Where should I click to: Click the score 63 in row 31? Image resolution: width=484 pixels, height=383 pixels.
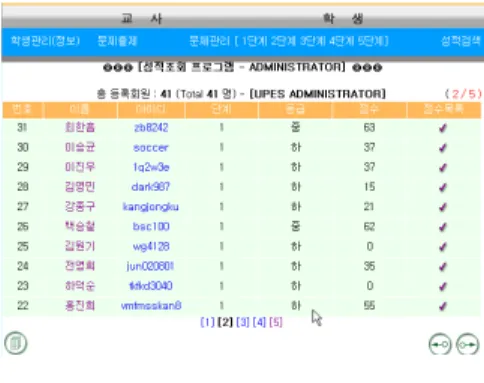[x=369, y=128]
